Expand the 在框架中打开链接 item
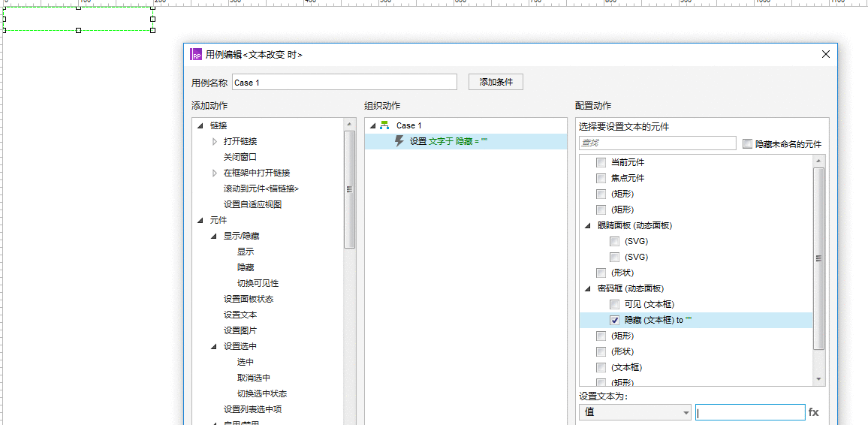This screenshot has height=425, width=868. 215,173
